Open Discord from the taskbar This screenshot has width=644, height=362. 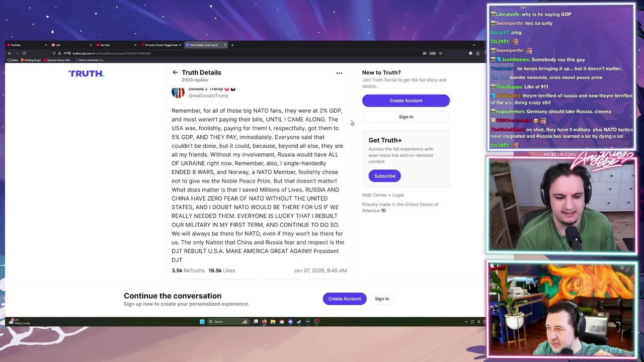coord(290,322)
